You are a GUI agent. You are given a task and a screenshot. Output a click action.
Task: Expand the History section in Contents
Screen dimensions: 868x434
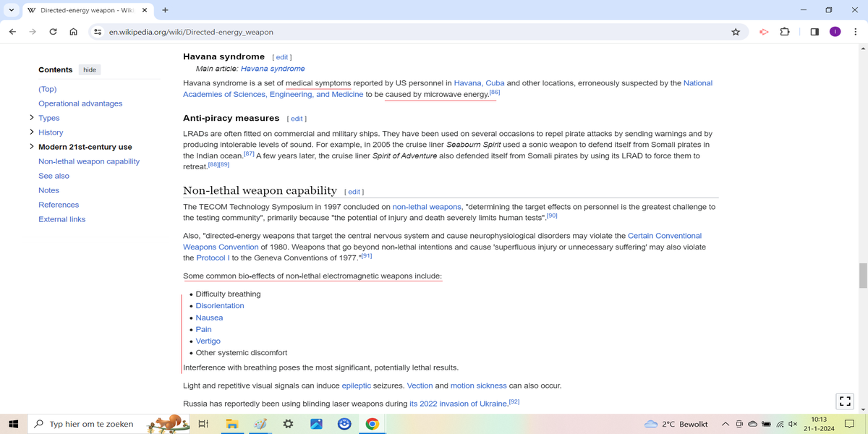(x=32, y=132)
